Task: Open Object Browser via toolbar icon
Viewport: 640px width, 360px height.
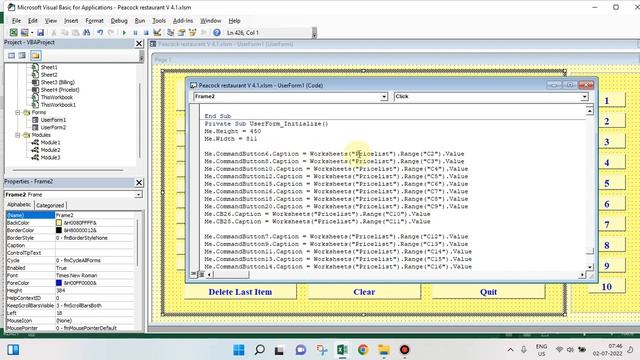Action: point(192,33)
